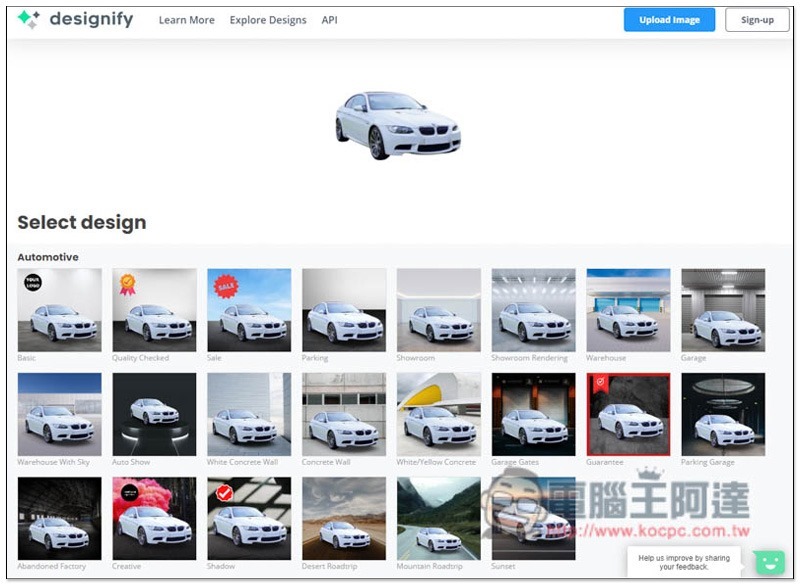Image resolution: width=800 pixels, height=586 pixels.
Task: Open Explore Designs in the navbar
Action: (268, 20)
